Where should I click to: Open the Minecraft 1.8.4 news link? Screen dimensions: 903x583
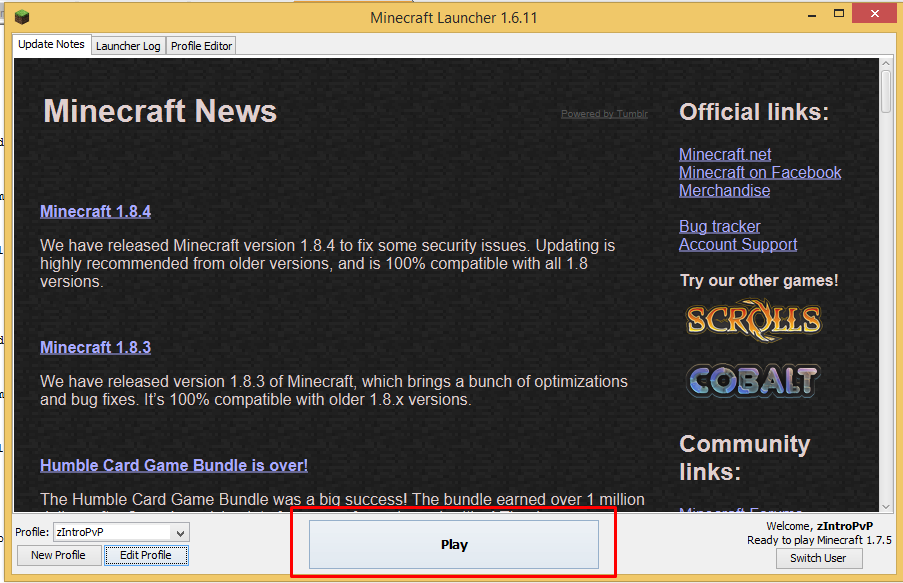pyautogui.click(x=96, y=211)
